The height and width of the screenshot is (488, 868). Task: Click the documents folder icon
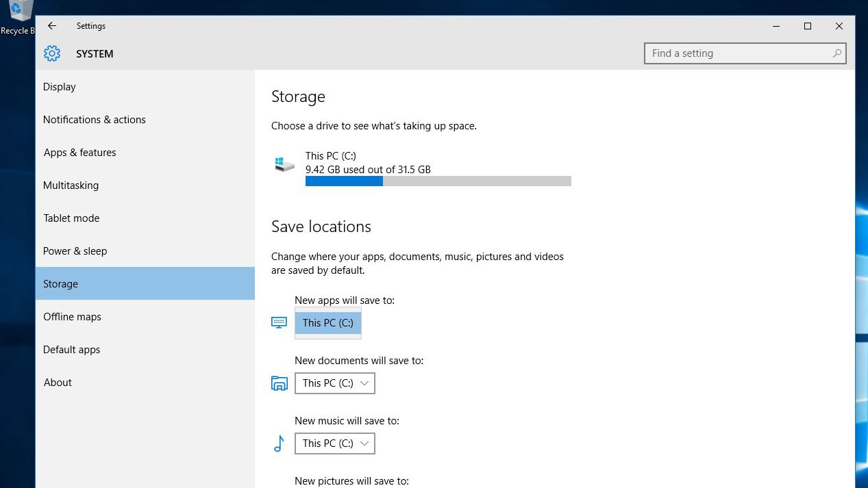pos(279,383)
